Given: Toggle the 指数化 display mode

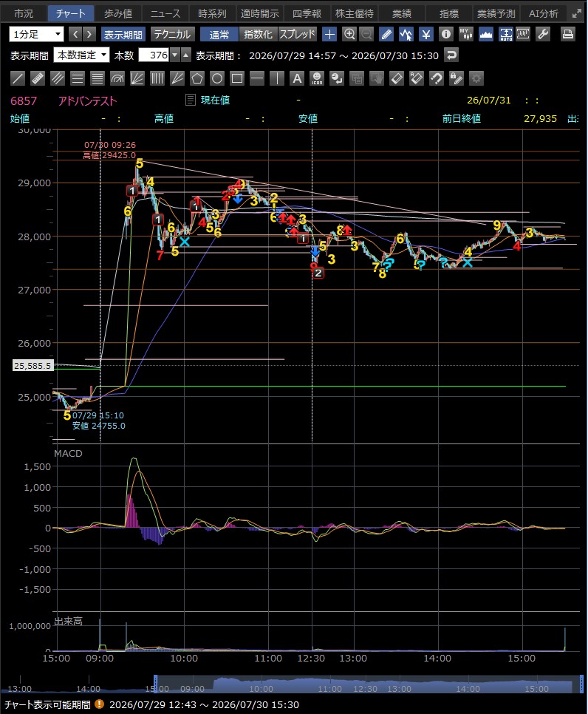Looking at the screenshot, I should click(258, 34).
